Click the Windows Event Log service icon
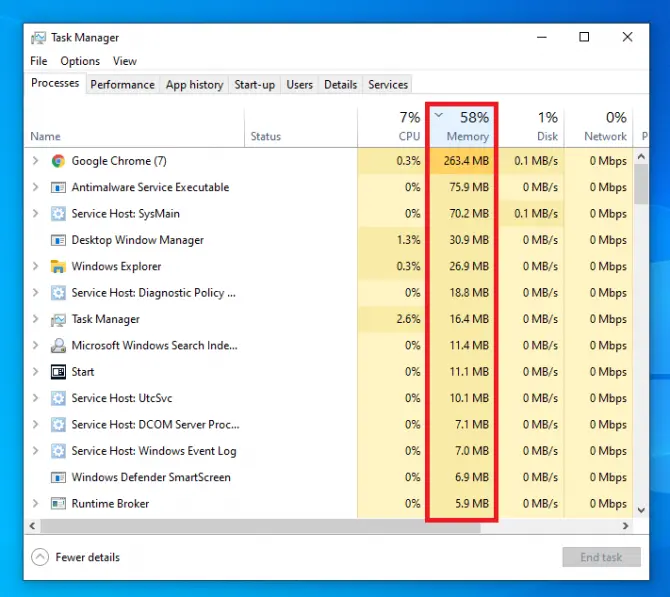 tap(58, 451)
